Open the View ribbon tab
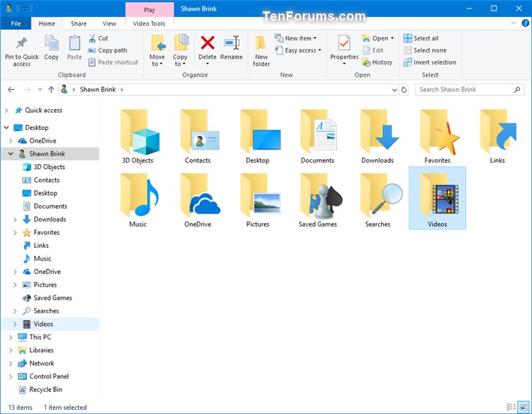The image size is (532, 414). pyautogui.click(x=109, y=23)
